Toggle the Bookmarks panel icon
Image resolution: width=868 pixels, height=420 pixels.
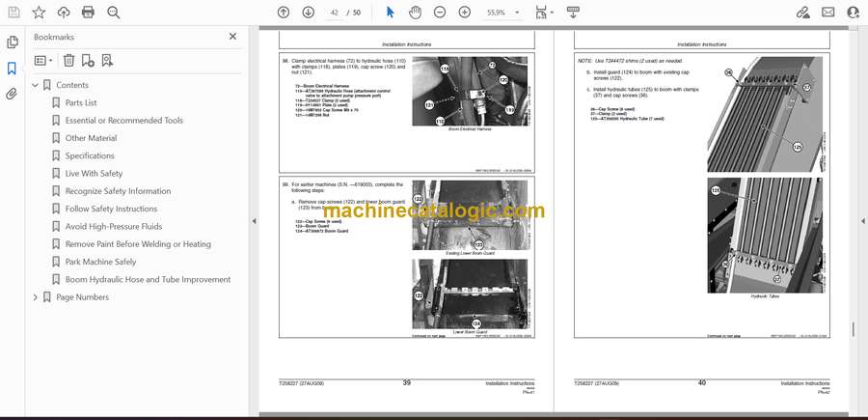click(x=12, y=69)
